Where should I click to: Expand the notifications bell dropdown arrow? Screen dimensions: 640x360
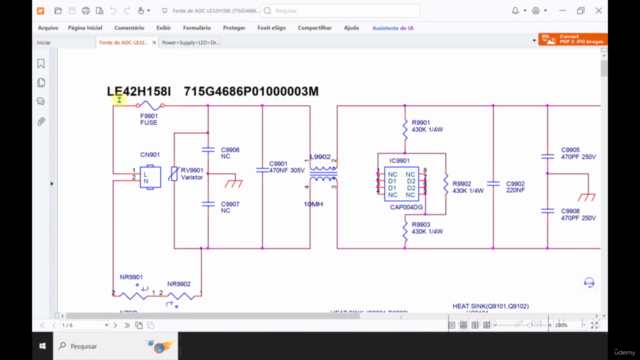525,11
